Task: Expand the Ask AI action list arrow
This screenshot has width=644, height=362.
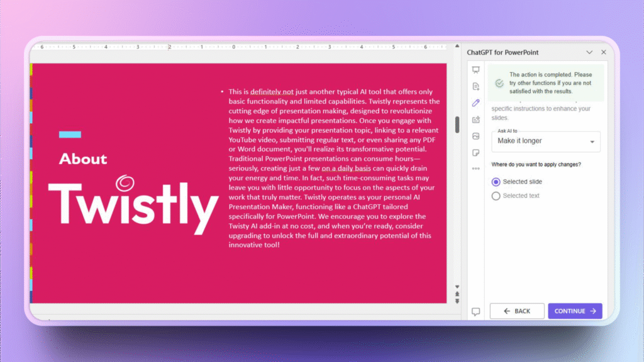Action: pyautogui.click(x=592, y=141)
